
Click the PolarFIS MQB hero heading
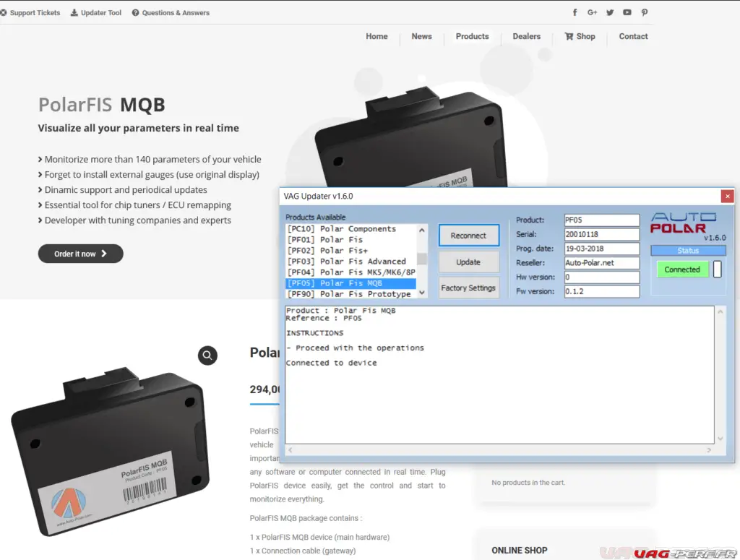(101, 105)
